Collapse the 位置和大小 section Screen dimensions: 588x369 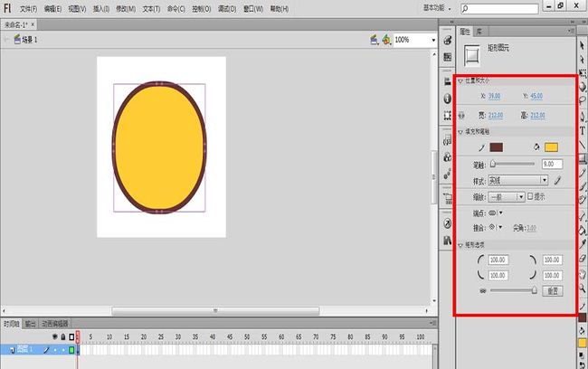[460, 81]
